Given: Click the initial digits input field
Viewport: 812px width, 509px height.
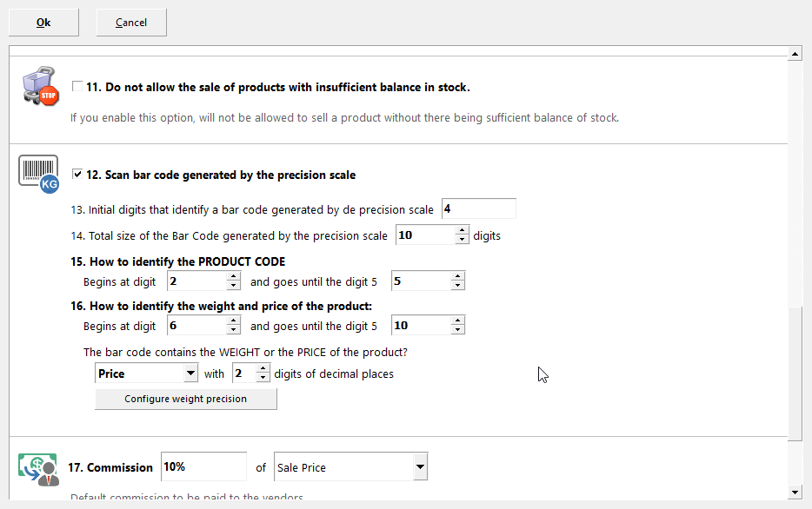Looking at the screenshot, I should point(478,209).
